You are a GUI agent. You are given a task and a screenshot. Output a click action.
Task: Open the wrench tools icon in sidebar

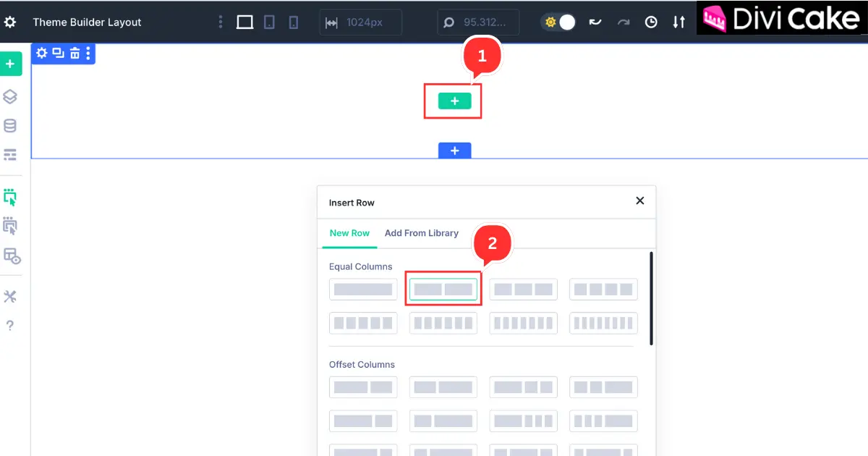coord(10,297)
